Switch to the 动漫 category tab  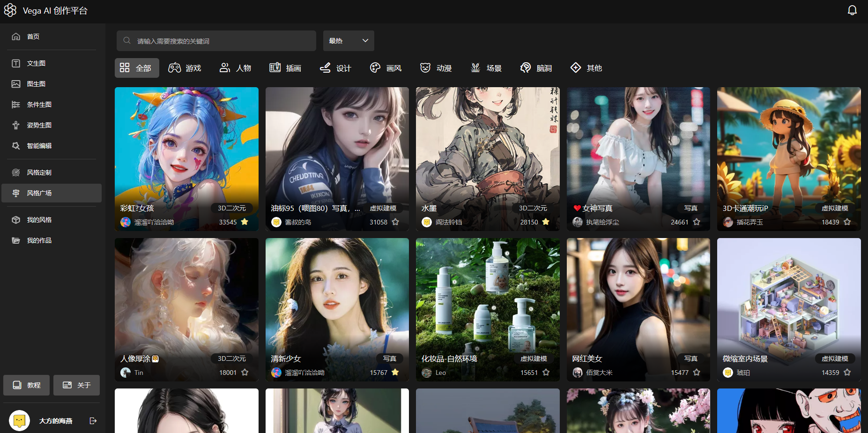point(436,67)
